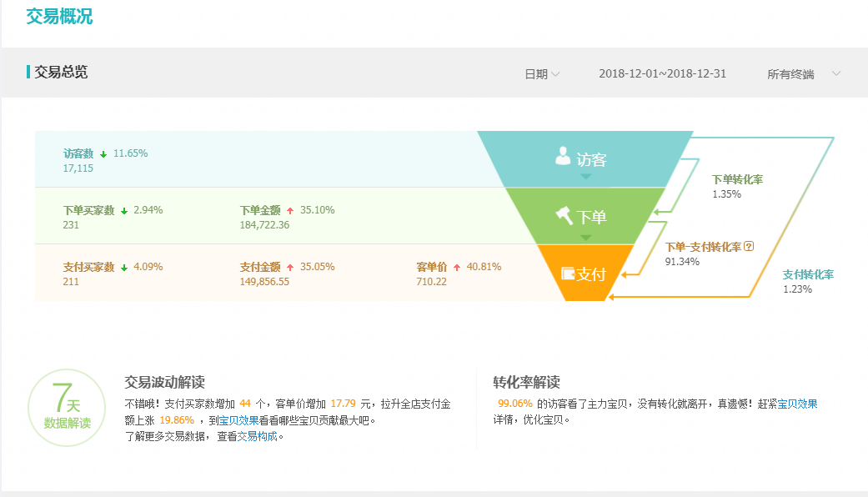Image resolution: width=868 pixels, height=497 pixels.
Task: Select the 交易概况 page title
Action: point(59,16)
